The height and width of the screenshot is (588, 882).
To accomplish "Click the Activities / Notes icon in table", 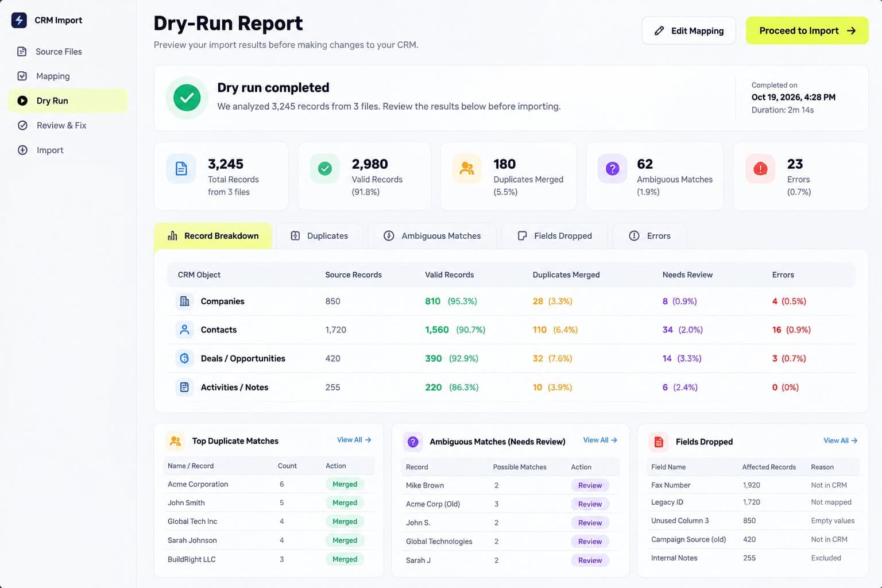I will (x=184, y=387).
